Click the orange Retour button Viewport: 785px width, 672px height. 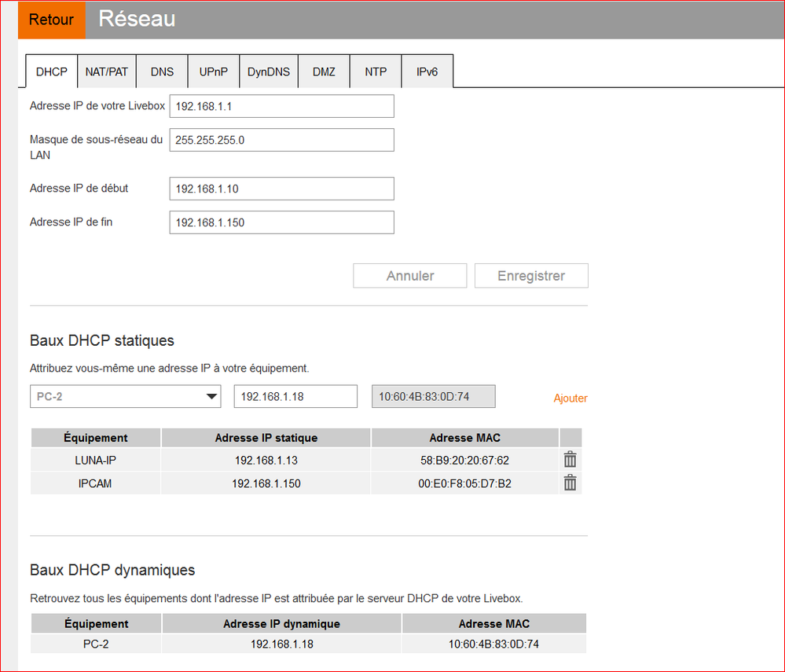(x=51, y=20)
